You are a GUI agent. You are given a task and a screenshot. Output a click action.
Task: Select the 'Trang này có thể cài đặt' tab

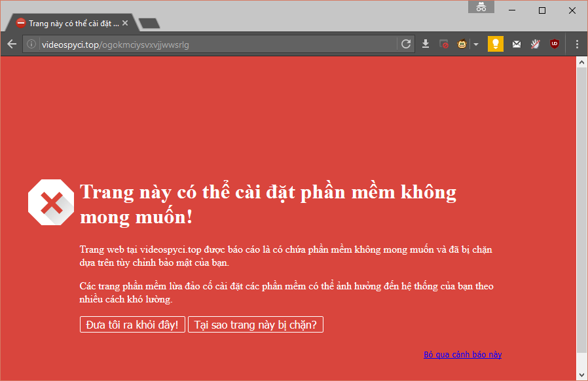click(x=71, y=24)
